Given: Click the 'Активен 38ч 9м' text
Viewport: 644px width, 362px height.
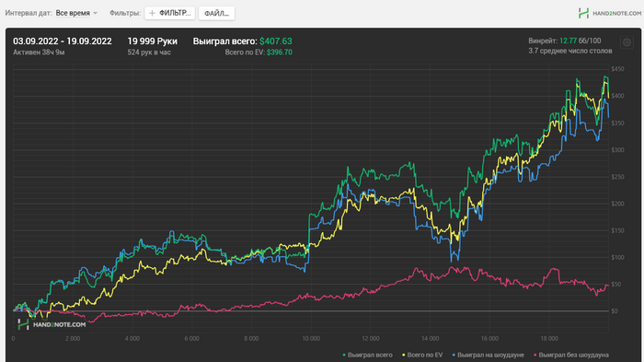Looking at the screenshot, I should pos(39,53).
